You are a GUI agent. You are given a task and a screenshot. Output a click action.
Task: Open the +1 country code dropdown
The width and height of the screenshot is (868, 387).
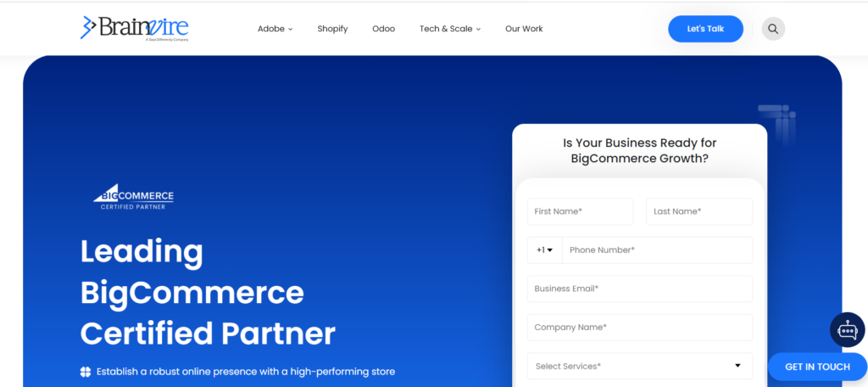click(545, 250)
